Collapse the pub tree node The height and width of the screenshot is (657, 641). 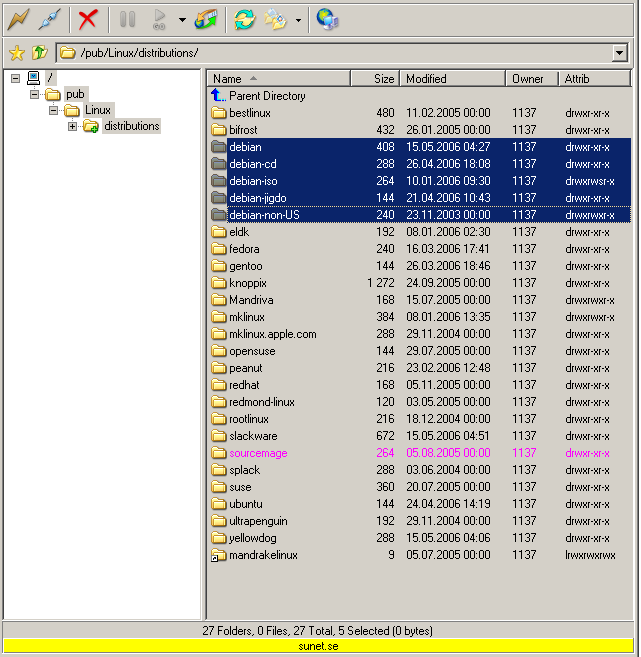tap(34, 94)
